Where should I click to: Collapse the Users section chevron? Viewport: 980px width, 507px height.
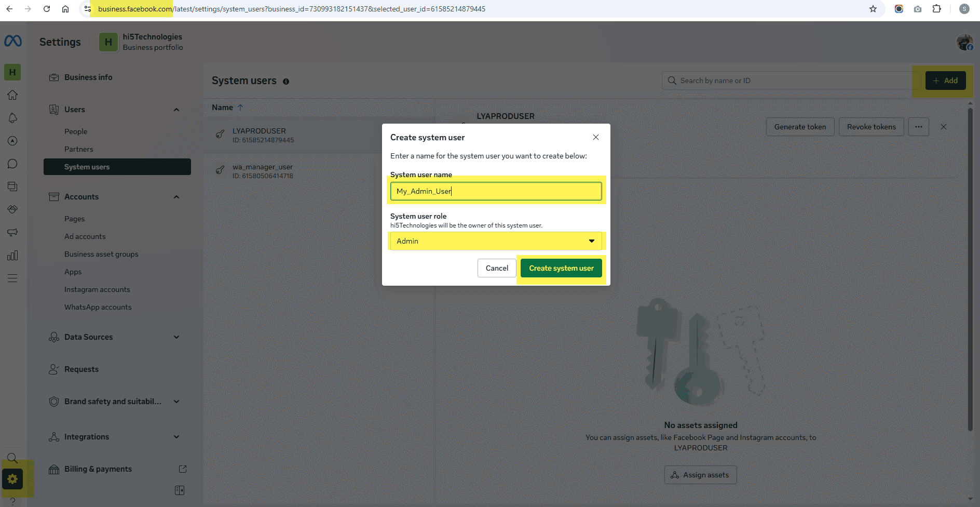(x=176, y=109)
